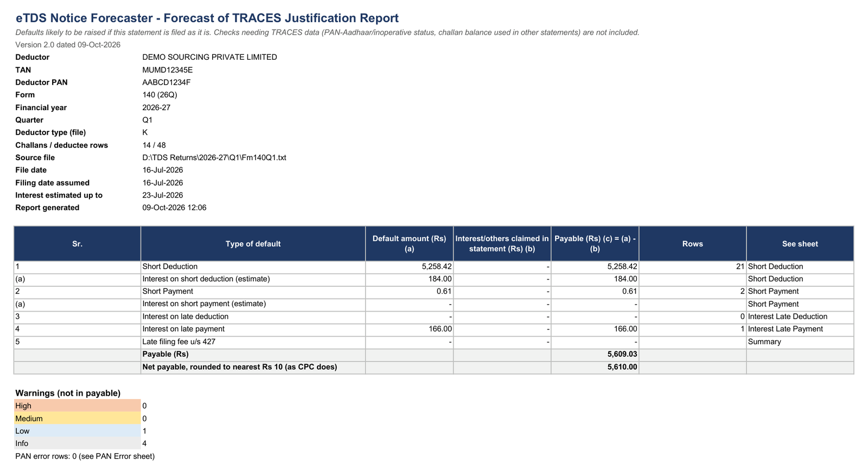Click 'Short Payment' in the Type of default column

(x=253, y=291)
